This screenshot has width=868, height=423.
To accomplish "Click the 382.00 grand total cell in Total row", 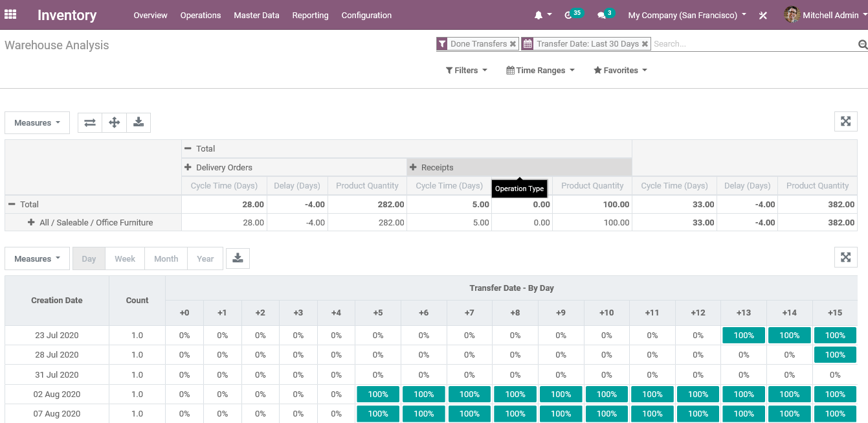I will [818, 204].
